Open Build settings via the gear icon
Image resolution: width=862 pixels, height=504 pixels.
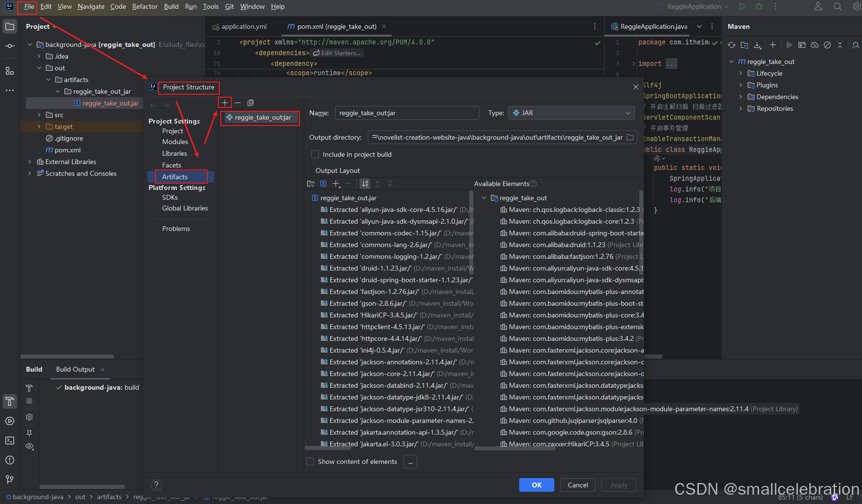click(29, 417)
